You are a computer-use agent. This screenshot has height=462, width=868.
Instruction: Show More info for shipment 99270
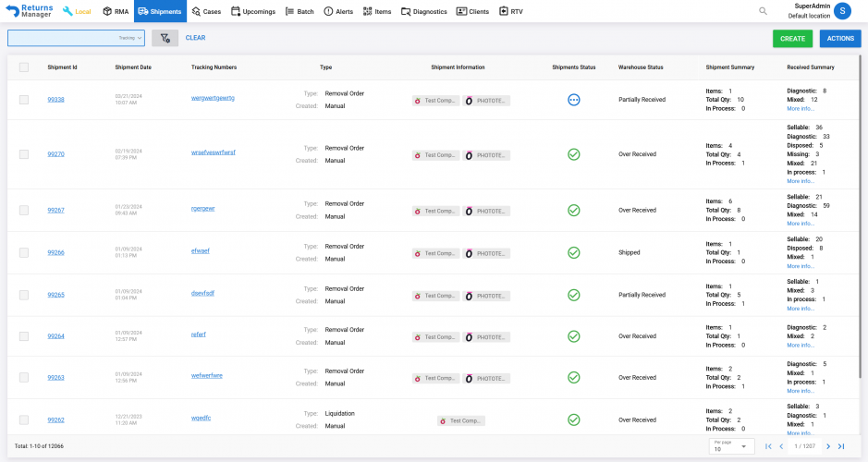coord(801,181)
